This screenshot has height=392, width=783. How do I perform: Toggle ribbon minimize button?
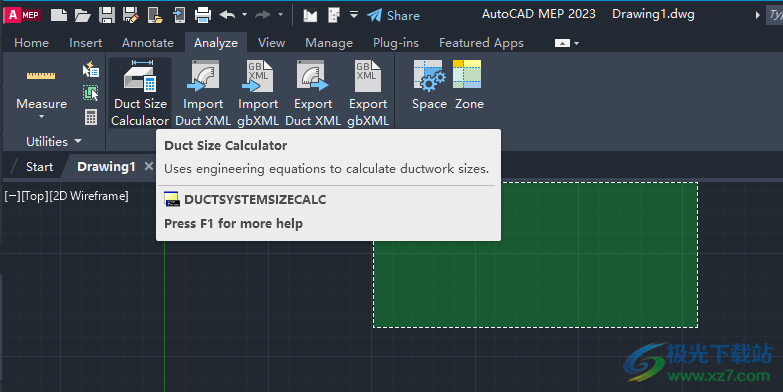[562, 43]
